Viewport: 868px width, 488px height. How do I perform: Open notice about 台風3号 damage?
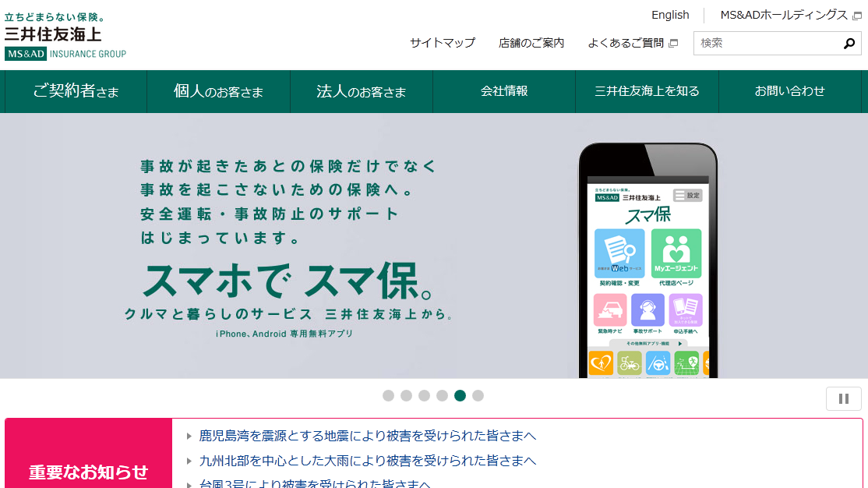pyautogui.click(x=315, y=483)
